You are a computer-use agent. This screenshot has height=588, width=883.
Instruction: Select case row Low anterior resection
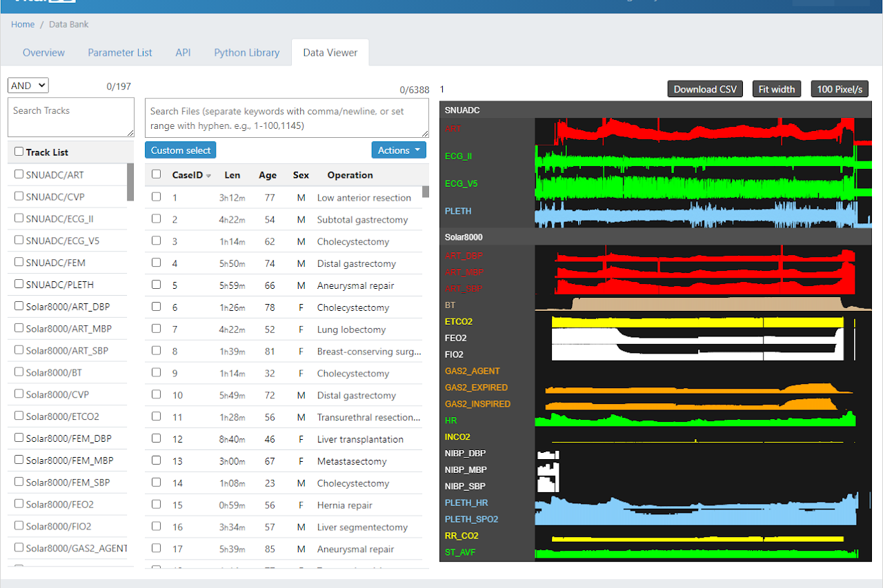tap(284, 198)
